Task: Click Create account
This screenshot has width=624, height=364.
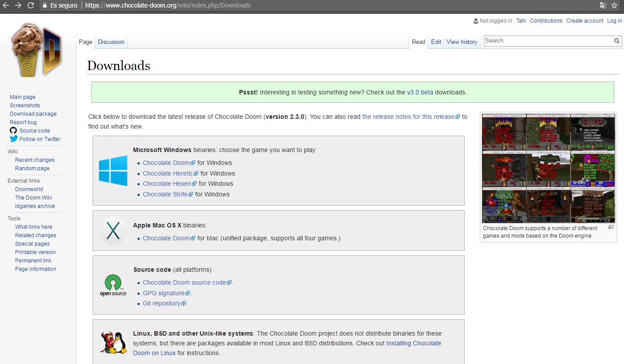Action: pos(585,21)
